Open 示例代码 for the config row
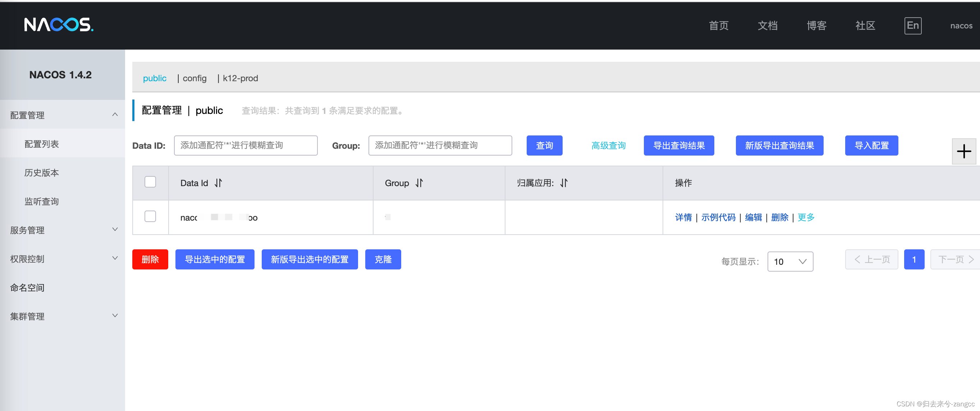Viewport: 980px width, 411px height. tap(718, 217)
